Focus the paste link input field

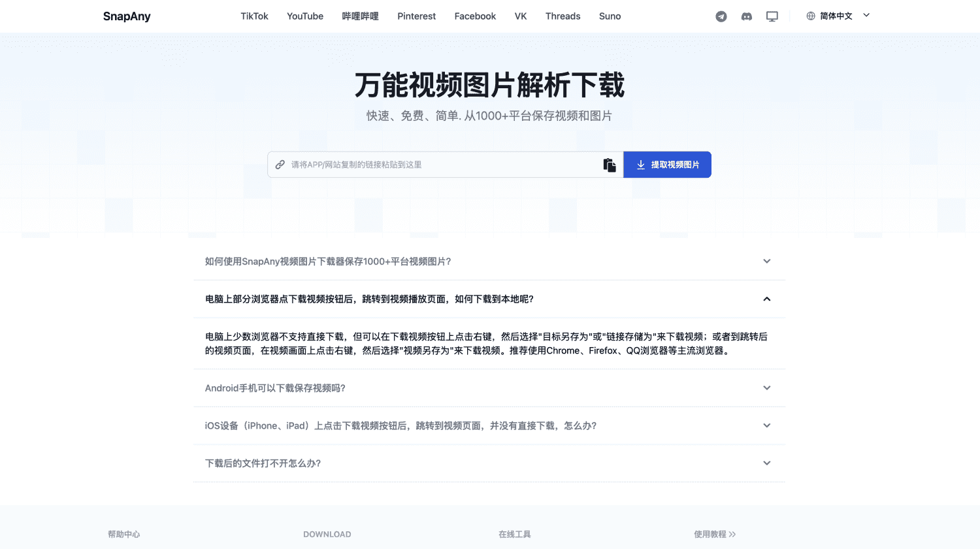point(444,165)
